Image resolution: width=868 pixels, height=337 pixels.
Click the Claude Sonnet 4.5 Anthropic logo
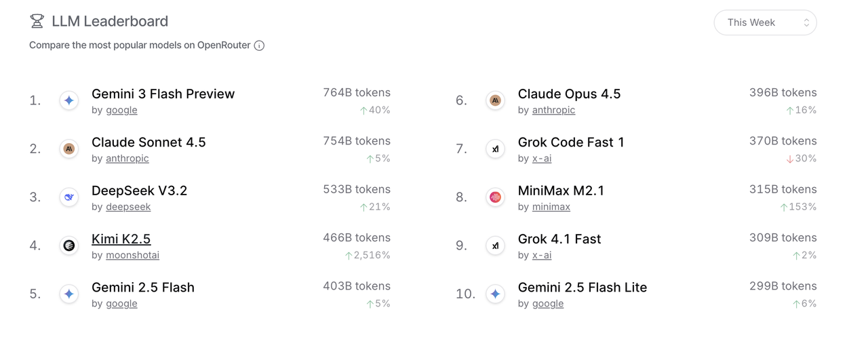(x=69, y=148)
